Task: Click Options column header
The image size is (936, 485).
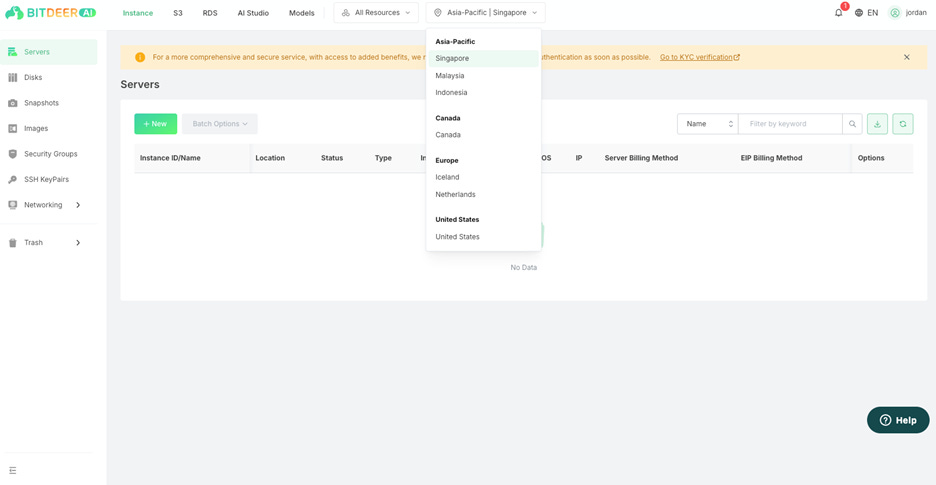Action: (871, 158)
